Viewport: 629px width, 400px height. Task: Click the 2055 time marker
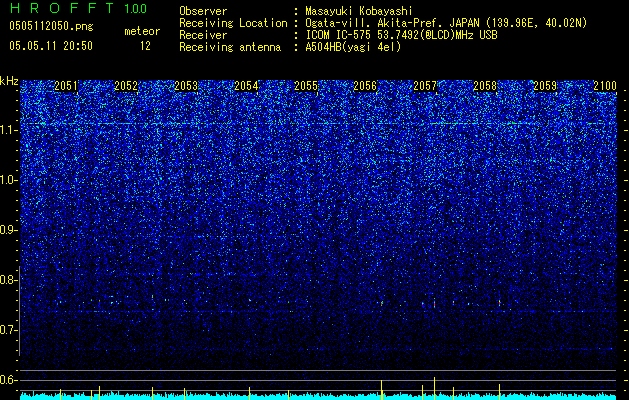pos(306,86)
